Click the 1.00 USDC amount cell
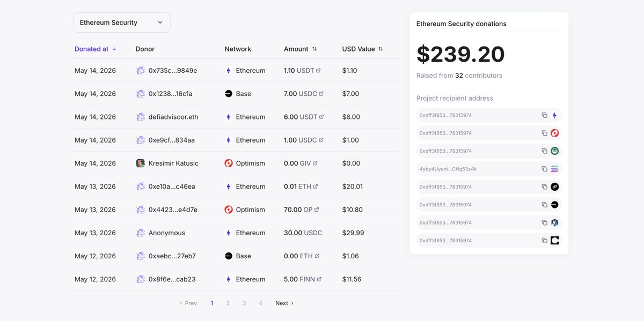644x321 pixels. [304, 140]
